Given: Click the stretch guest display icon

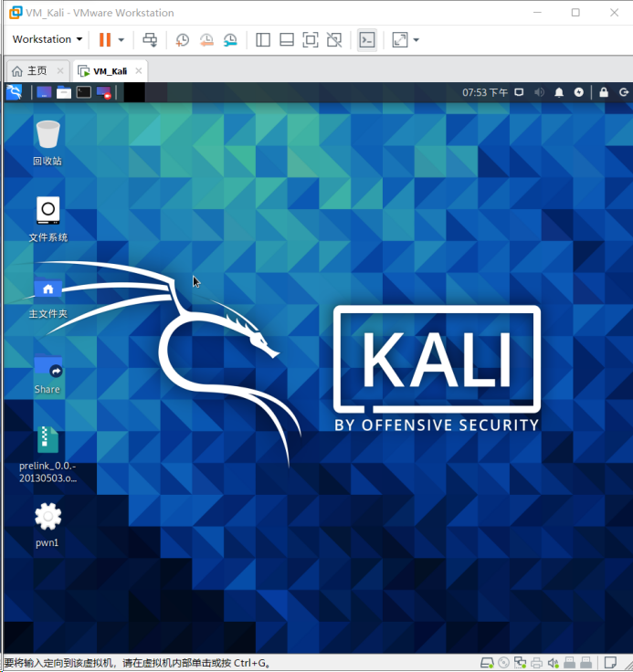Looking at the screenshot, I should click(x=400, y=40).
